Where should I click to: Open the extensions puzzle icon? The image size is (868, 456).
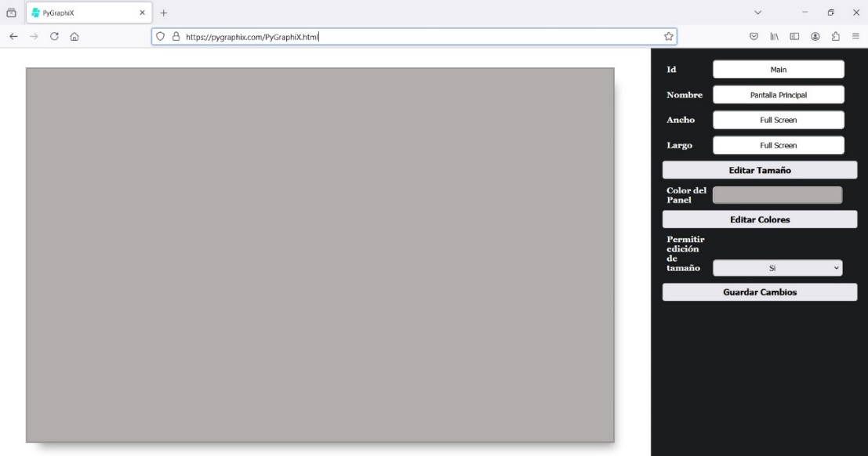[836, 36]
